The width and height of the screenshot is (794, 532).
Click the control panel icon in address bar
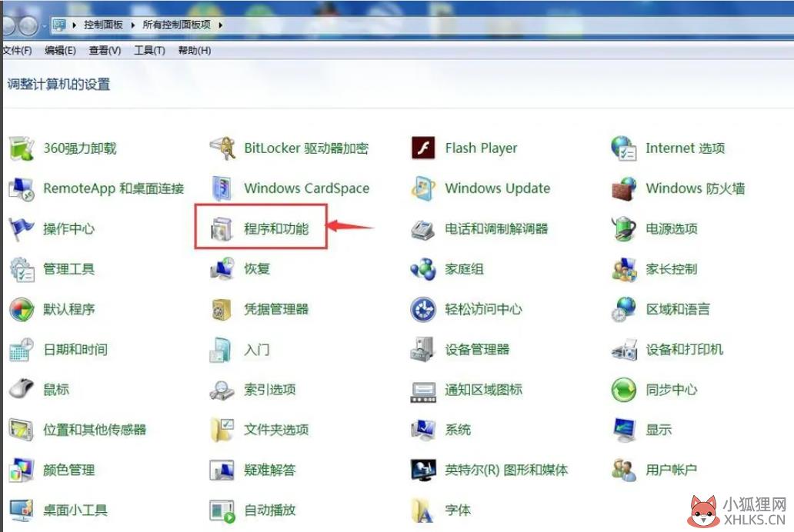59,25
